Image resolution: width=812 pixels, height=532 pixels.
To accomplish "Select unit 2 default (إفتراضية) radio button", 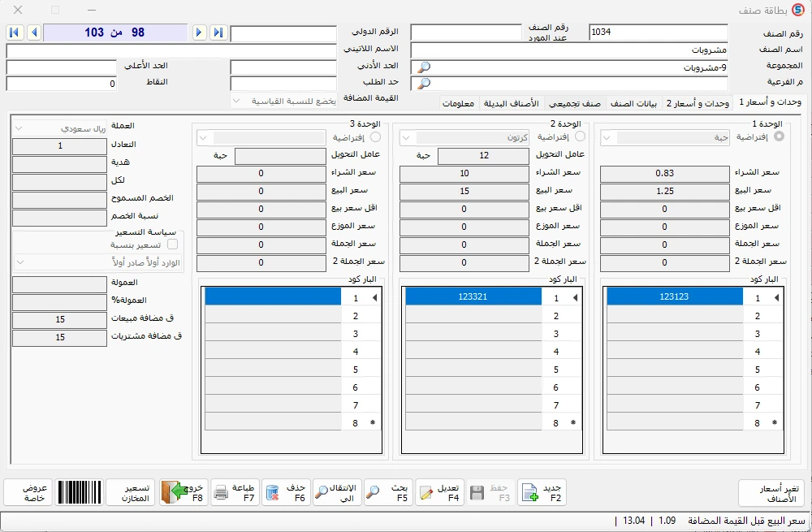I will pyautogui.click(x=580, y=136).
